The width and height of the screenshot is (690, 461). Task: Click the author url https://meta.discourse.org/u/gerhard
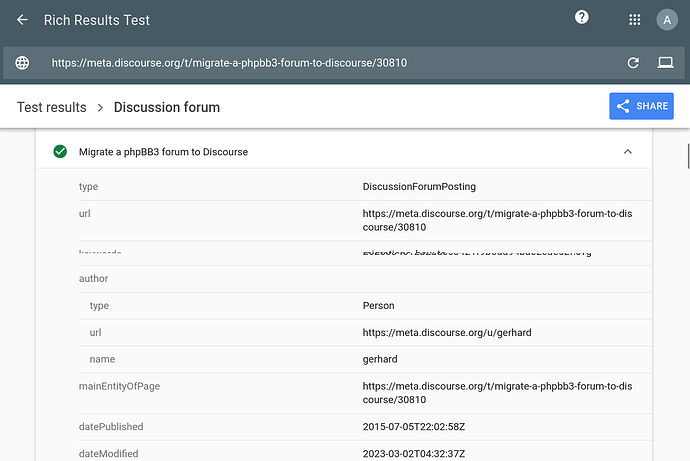coord(447,333)
